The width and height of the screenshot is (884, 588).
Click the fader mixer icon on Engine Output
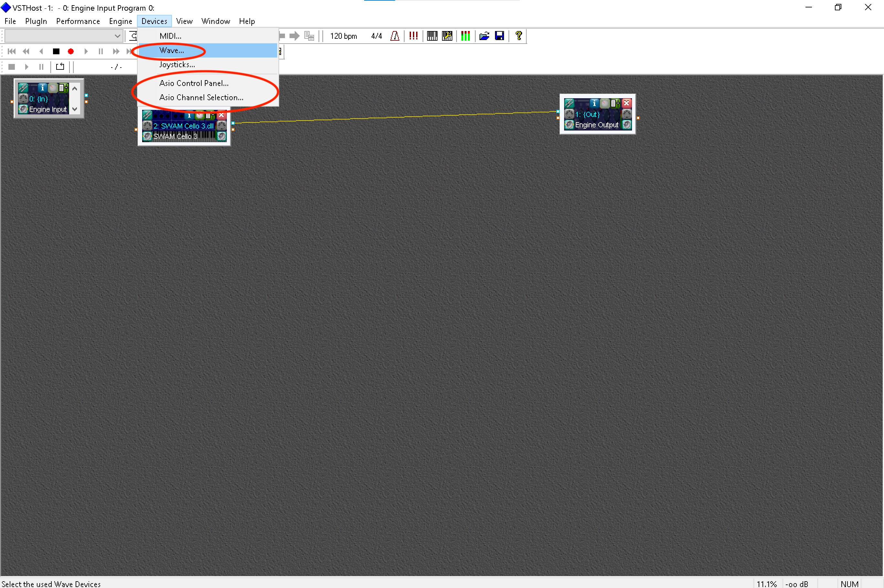(615, 103)
